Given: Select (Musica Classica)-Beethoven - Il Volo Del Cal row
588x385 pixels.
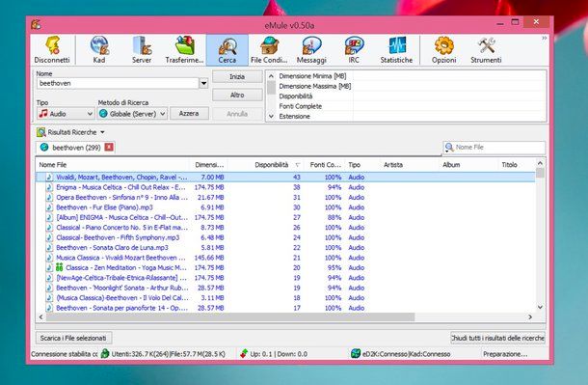Looking at the screenshot, I should click(285, 298).
